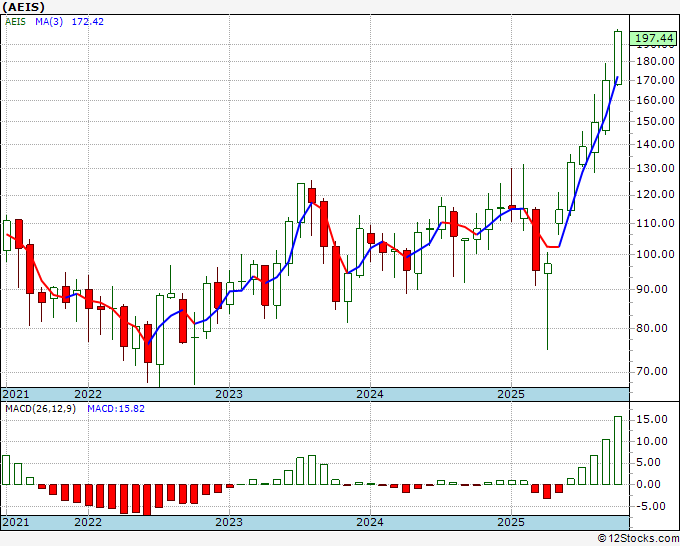Click the AEIS legend label
The height and width of the screenshot is (546, 680).
(x=15, y=21)
